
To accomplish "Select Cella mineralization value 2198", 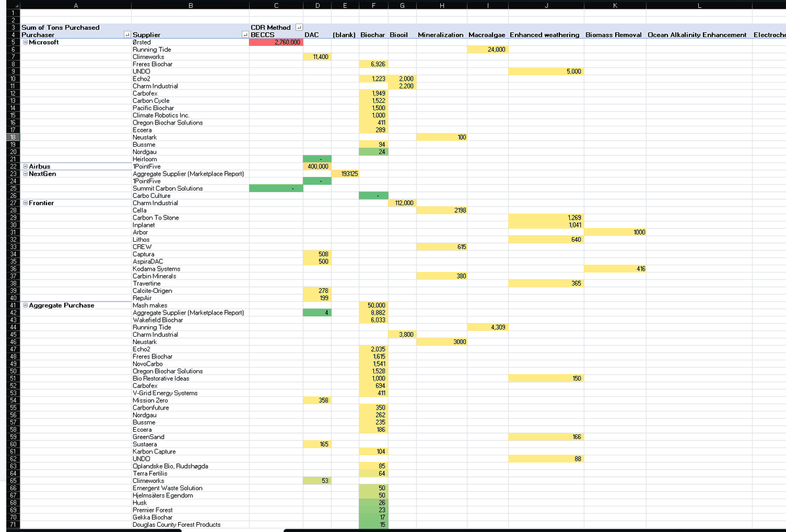I will pyautogui.click(x=441, y=210).
